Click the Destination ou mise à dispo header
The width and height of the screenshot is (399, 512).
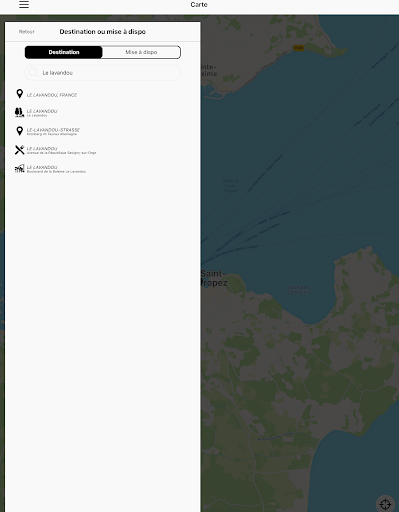coord(103,32)
